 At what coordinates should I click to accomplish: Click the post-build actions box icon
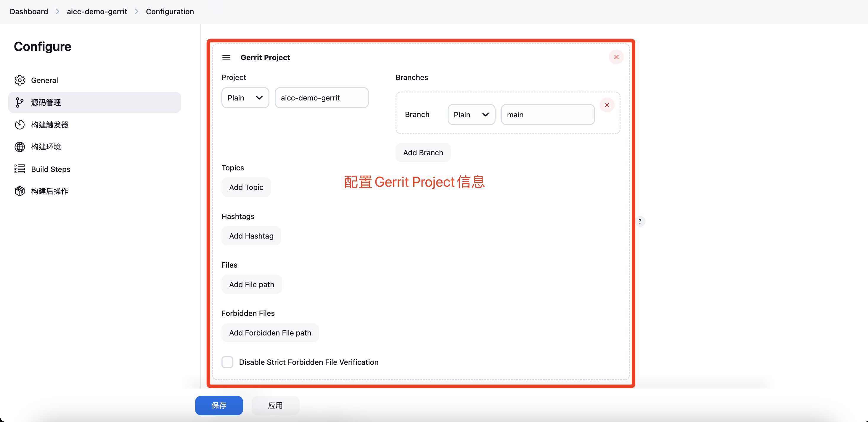click(20, 191)
